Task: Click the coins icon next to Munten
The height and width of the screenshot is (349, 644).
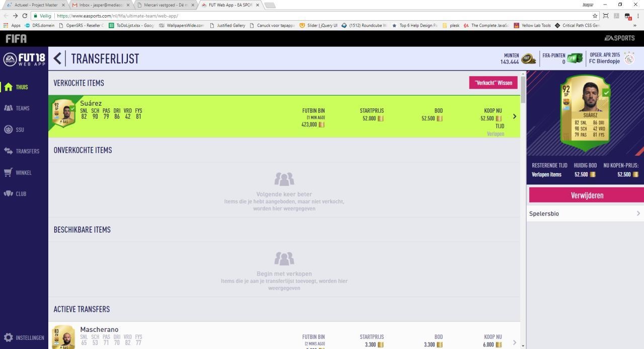Action: pyautogui.click(x=528, y=59)
